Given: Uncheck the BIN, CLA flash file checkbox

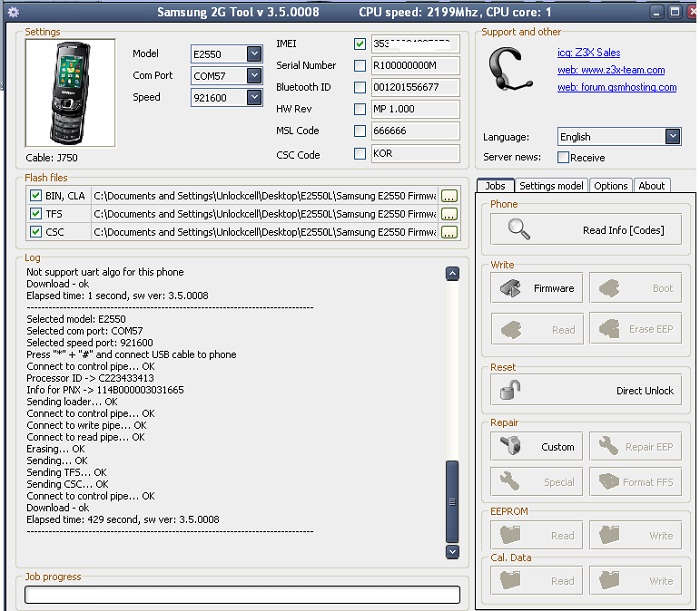Looking at the screenshot, I should 36,195.
